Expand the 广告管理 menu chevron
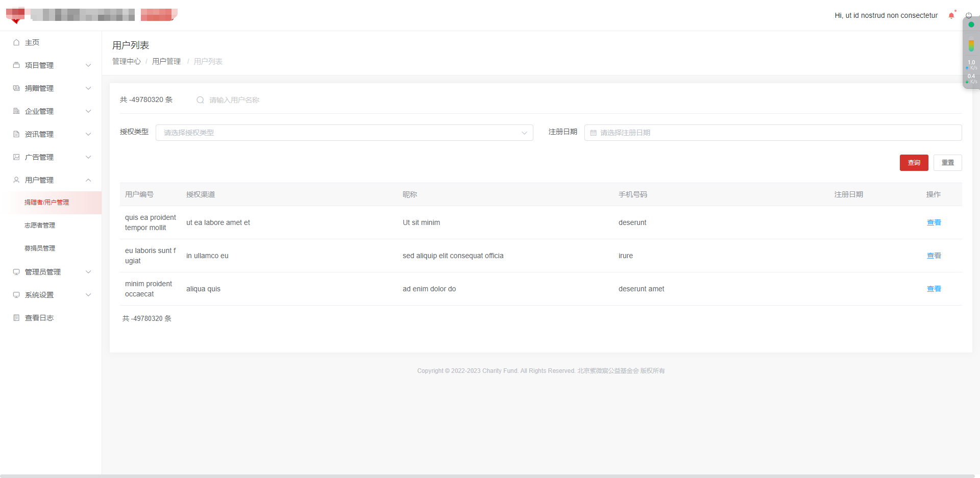This screenshot has height=478, width=980. [x=88, y=157]
